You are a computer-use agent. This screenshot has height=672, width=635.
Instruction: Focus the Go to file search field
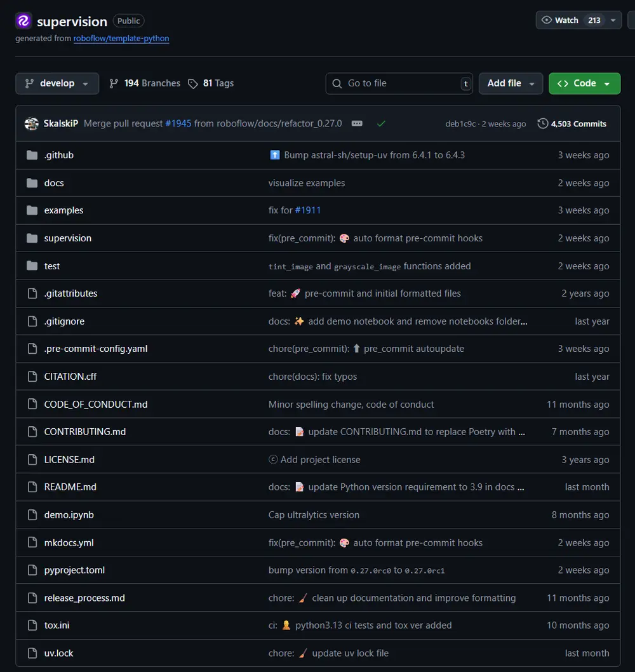(400, 83)
